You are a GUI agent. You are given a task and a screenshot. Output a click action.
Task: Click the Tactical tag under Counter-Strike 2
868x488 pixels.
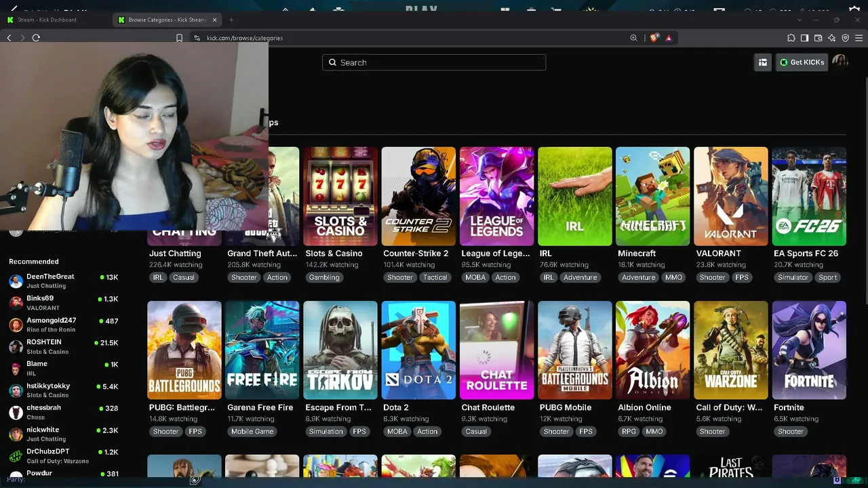(x=435, y=277)
